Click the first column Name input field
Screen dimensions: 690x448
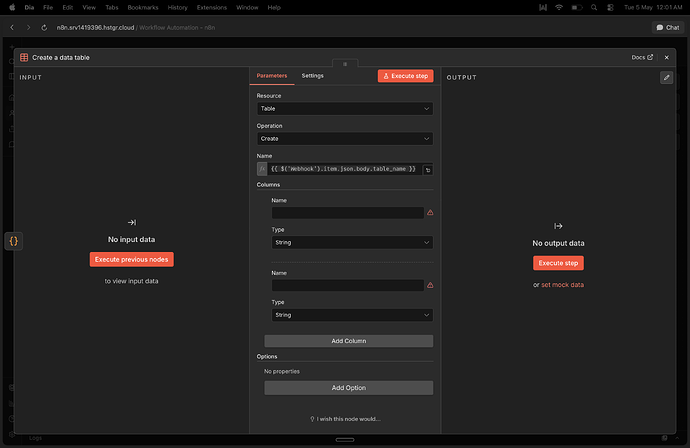(348, 213)
